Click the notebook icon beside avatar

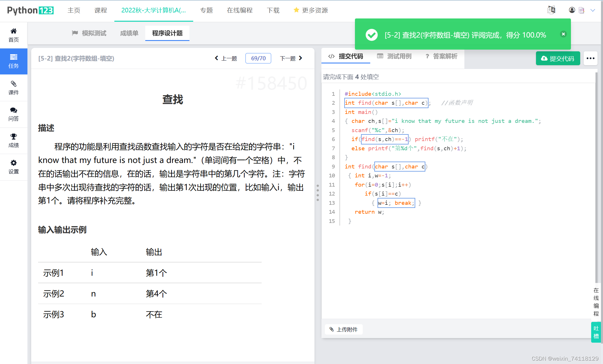(581, 10)
